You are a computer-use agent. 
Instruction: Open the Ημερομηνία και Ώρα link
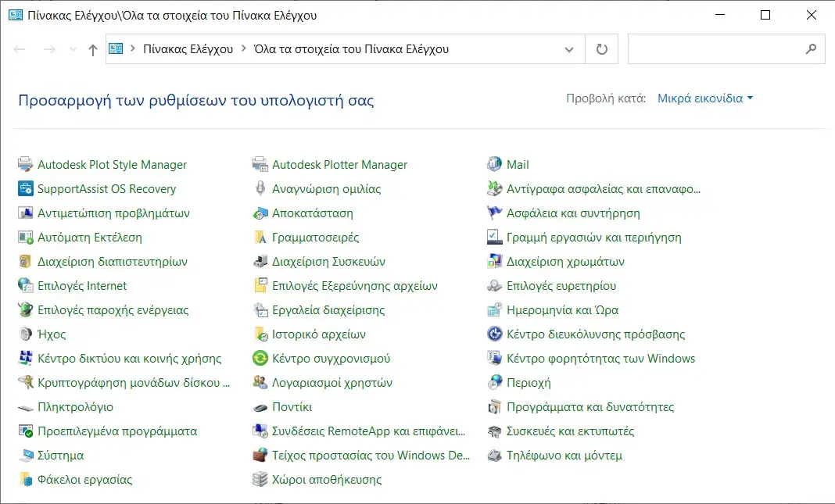pyautogui.click(x=562, y=310)
